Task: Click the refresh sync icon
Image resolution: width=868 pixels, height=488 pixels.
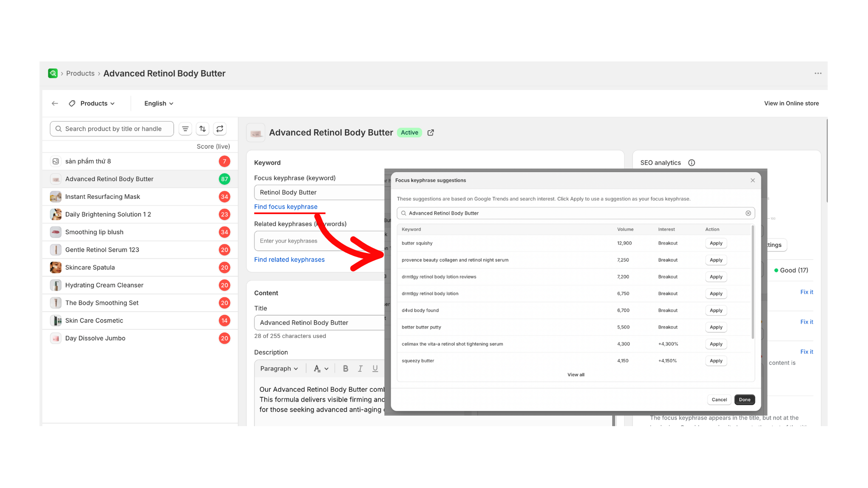Action: tap(220, 129)
